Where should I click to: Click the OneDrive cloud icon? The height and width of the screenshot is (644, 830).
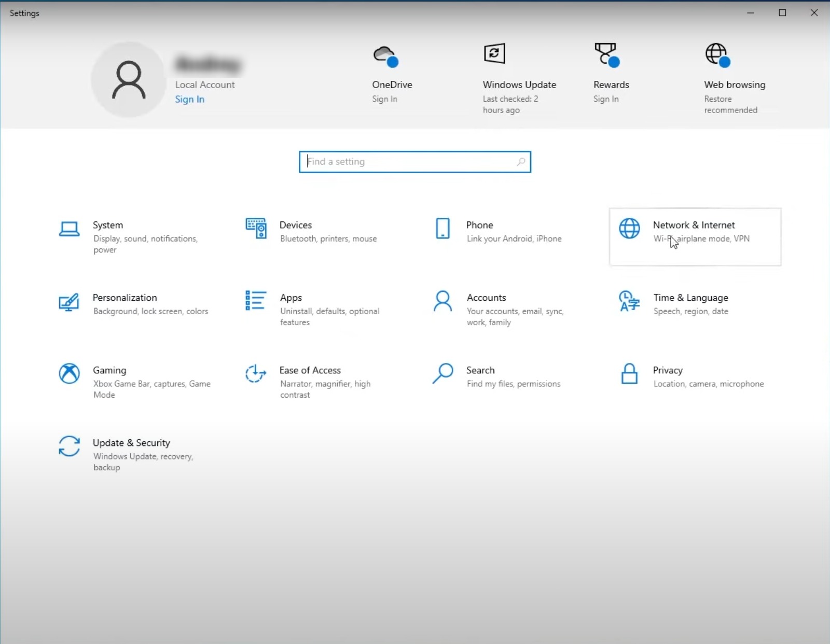point(385,56)
